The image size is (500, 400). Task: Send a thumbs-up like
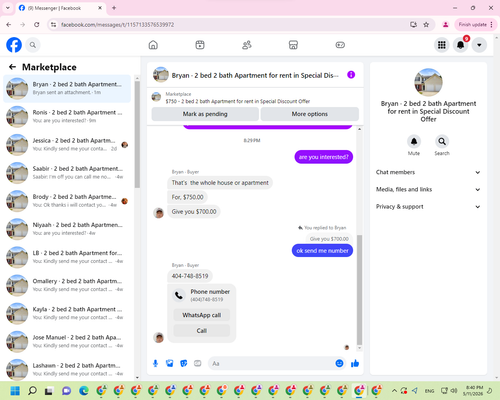coord(355,363)
